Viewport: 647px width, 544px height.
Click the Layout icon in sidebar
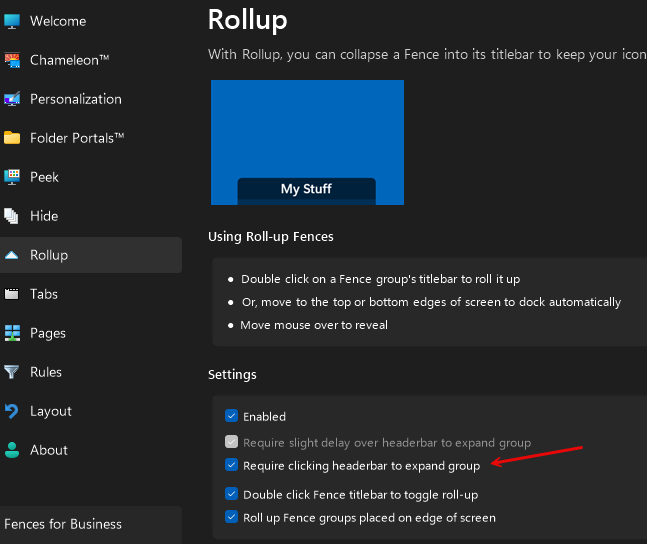(x=12, y=411)
